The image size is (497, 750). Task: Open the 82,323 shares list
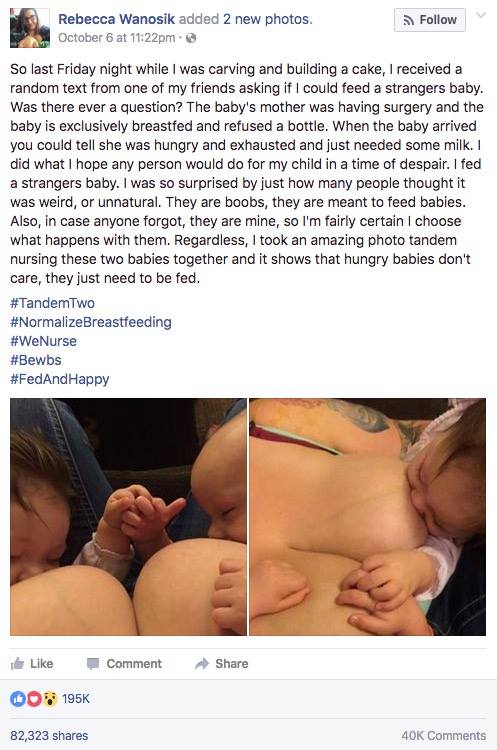click(x=49, y=736)
